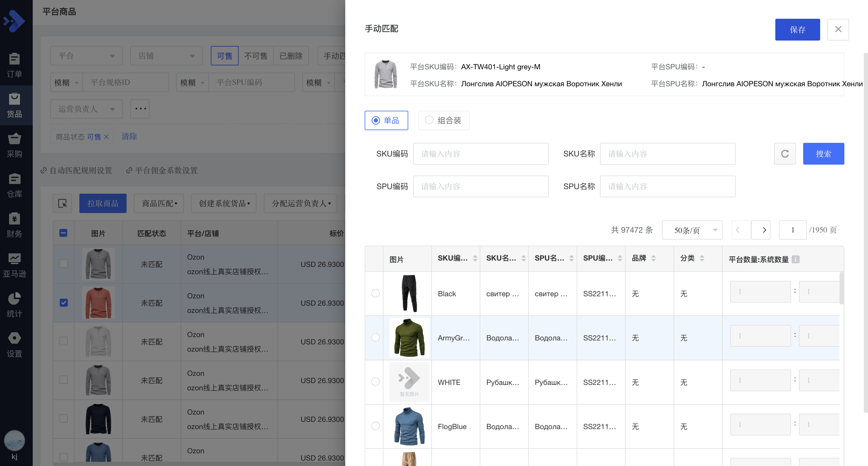Open the 采购 purchasing sidebar section

pos(15,145)
